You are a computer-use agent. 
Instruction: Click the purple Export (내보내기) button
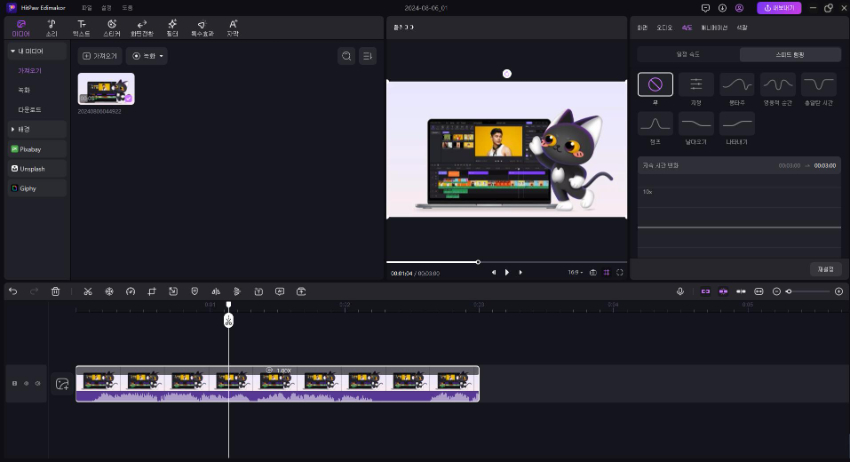779,7
